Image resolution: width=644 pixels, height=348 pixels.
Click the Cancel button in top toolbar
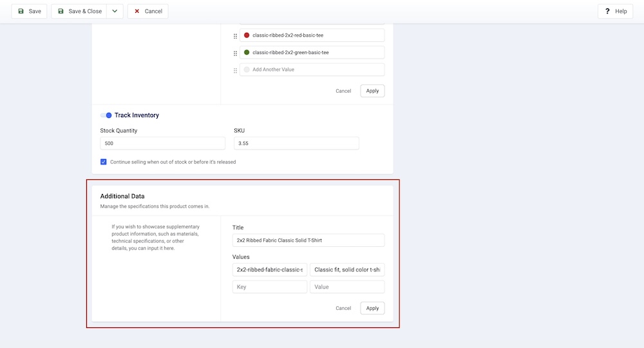click(x=147, y=11)
